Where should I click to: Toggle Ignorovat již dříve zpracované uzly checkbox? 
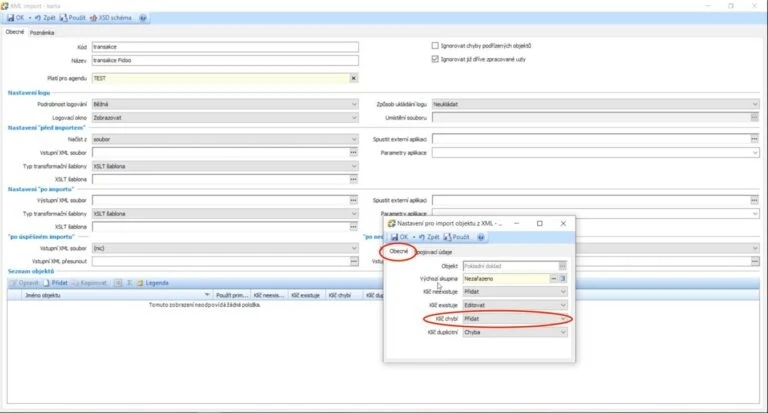tap(435, 59)
